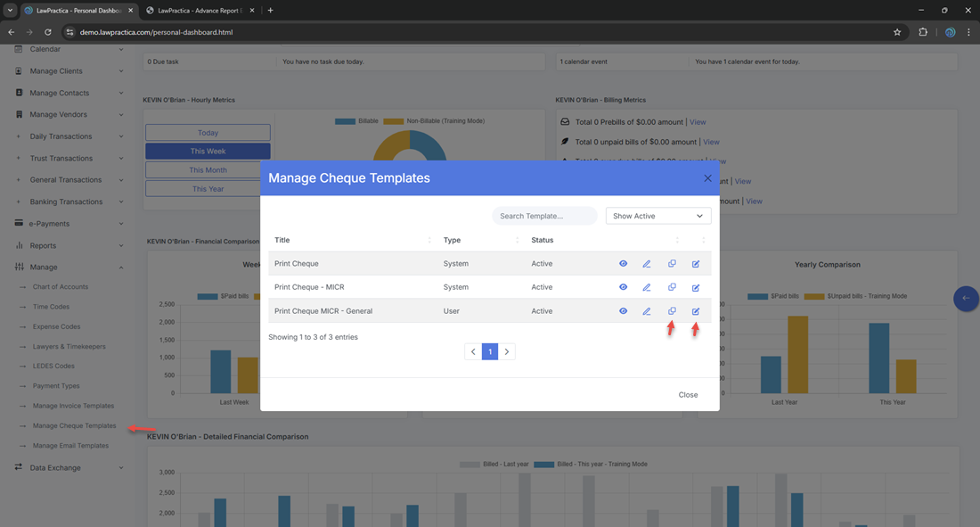This screenshot has height=527, width=980.
Task: Open the Show Active status dropdown
Action: tap(658, 216)
